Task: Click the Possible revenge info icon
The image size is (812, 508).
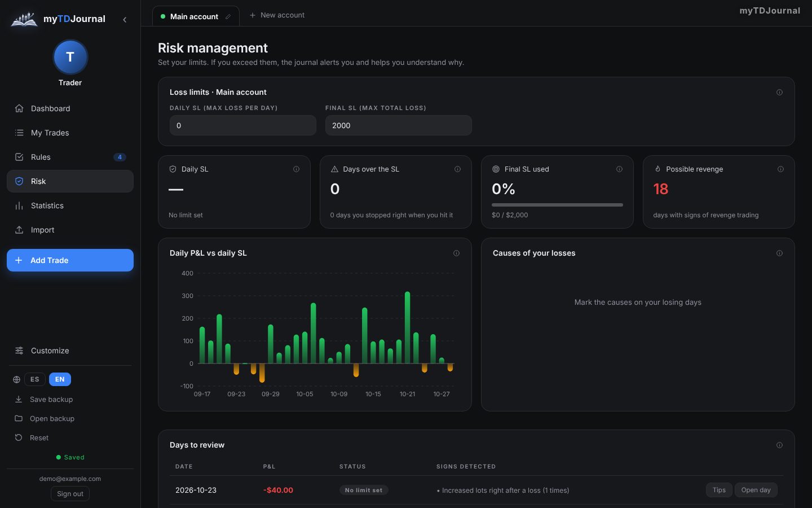Action: [x=780, y=169]
